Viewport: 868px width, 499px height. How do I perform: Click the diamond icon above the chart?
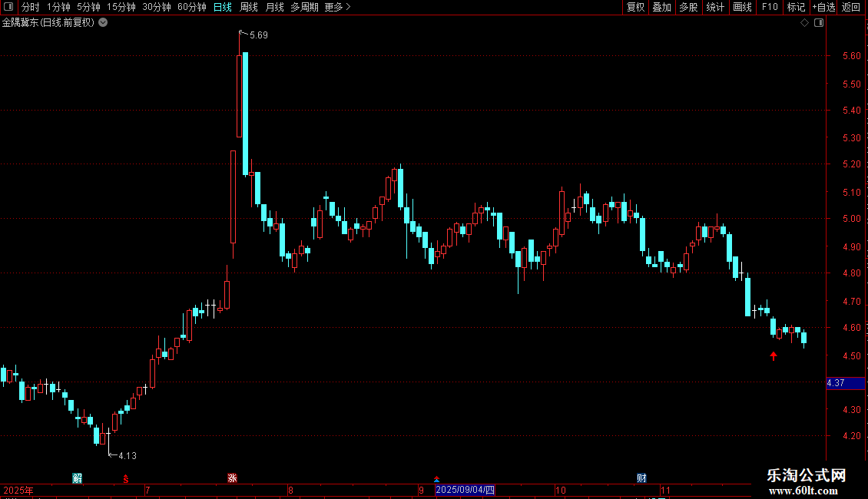tap(805, 23)
